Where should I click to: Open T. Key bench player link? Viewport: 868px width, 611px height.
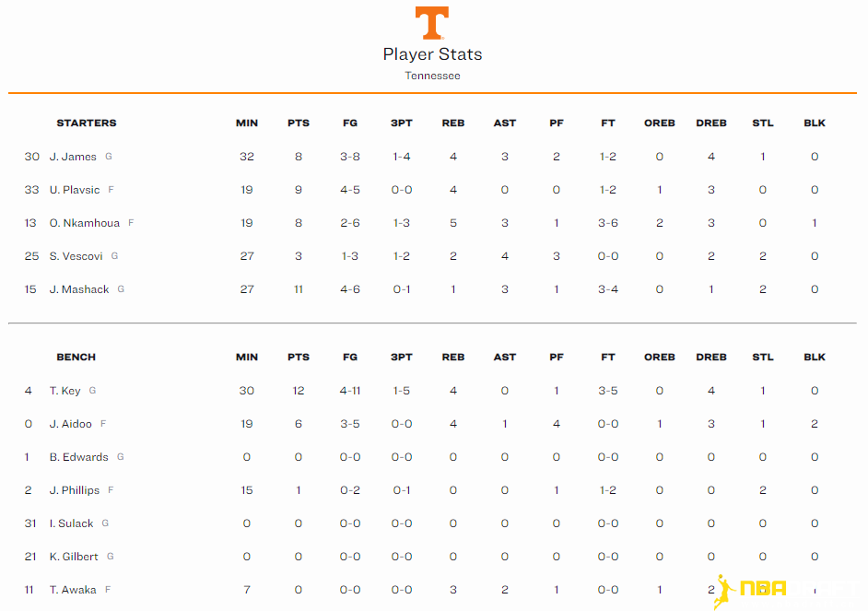tap(65, 391)
